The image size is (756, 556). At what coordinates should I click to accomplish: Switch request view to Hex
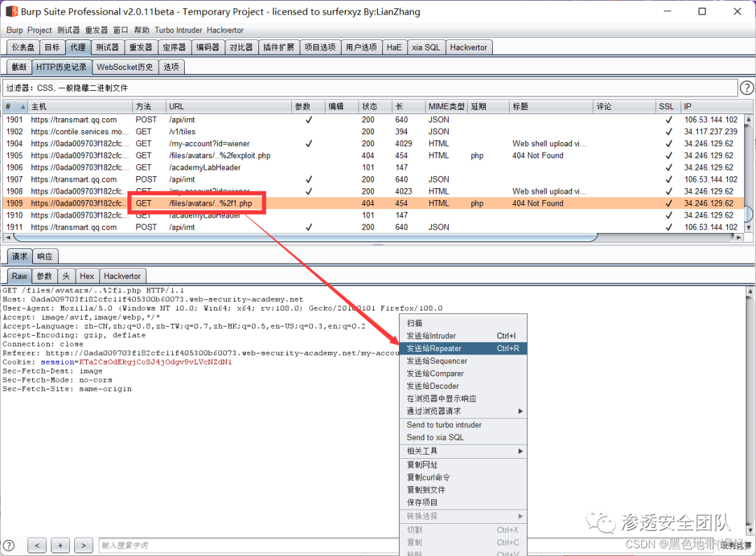(87, 276)
